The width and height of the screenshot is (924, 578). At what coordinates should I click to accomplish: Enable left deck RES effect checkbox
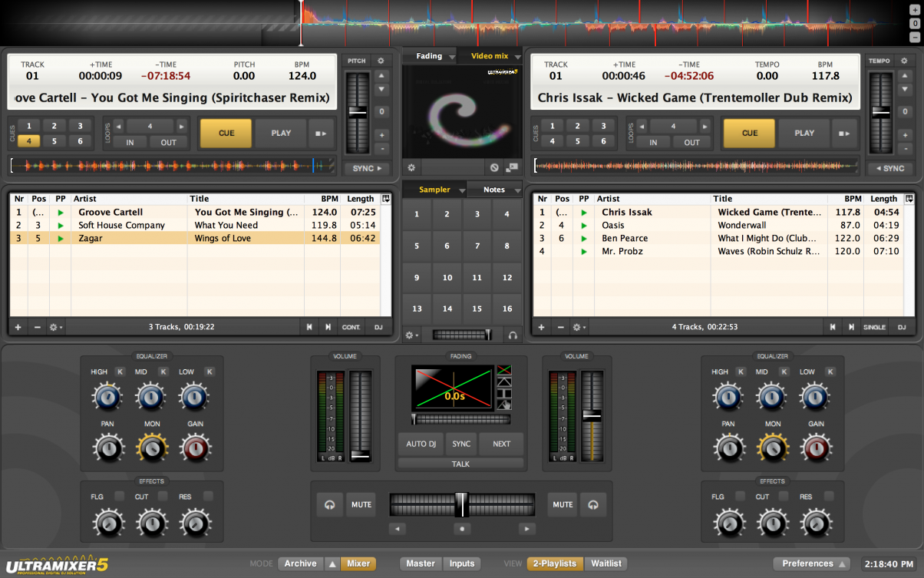[x=208, y=497]
